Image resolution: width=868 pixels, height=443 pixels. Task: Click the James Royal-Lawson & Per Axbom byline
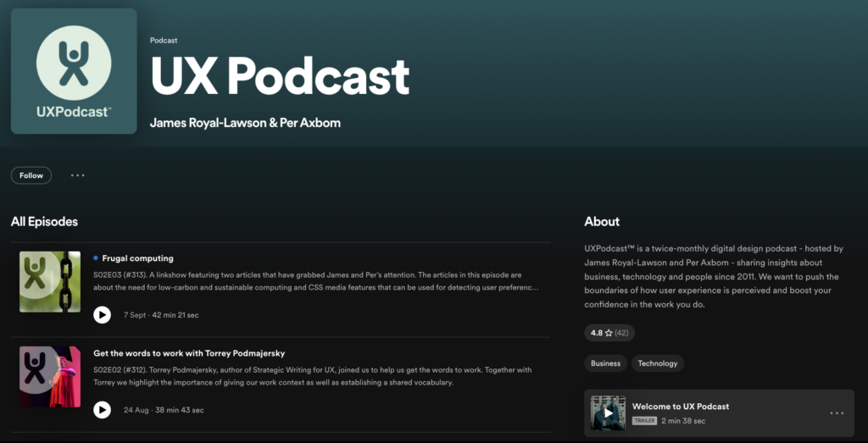pos(245,123)
